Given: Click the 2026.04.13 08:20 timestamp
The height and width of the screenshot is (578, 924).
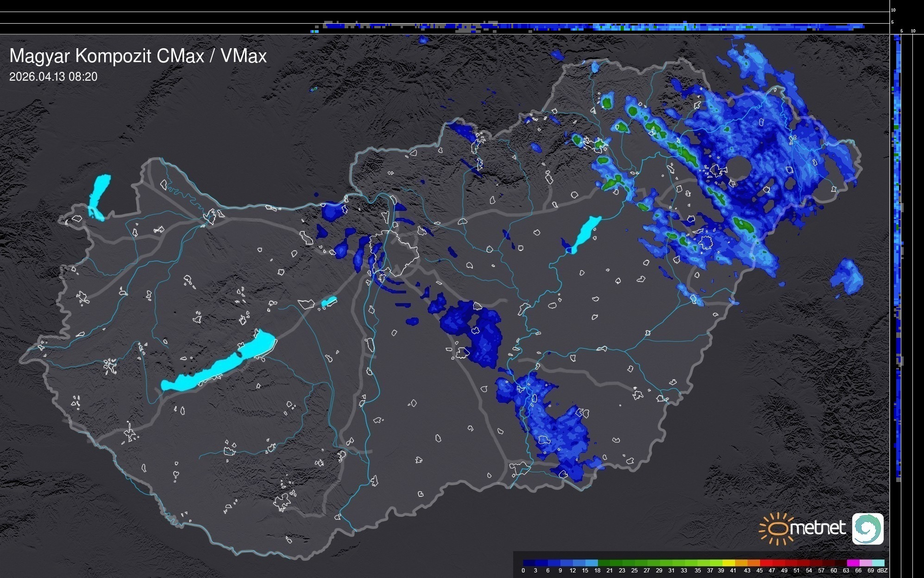Looking at the screenshot, I should click(x=53, y=77).
